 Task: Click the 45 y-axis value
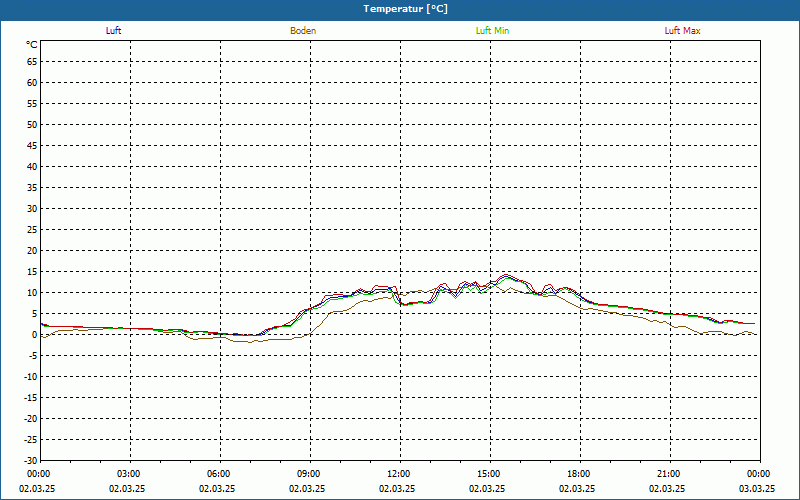point(32,146)
